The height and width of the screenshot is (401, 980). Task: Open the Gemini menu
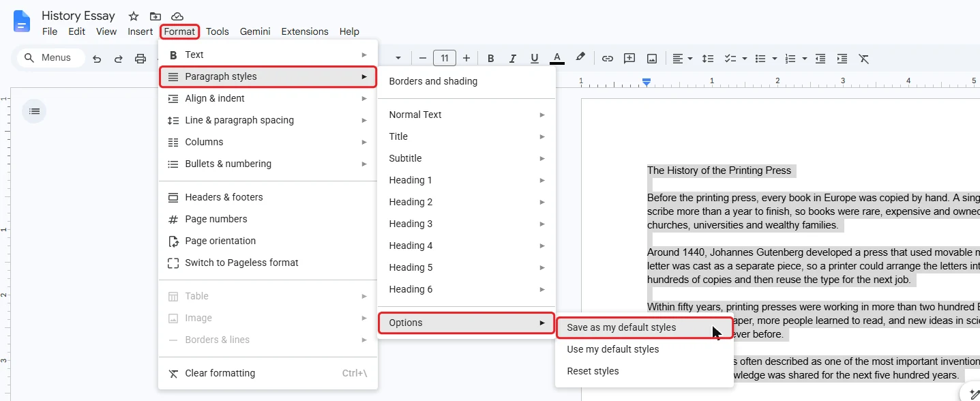255,31
